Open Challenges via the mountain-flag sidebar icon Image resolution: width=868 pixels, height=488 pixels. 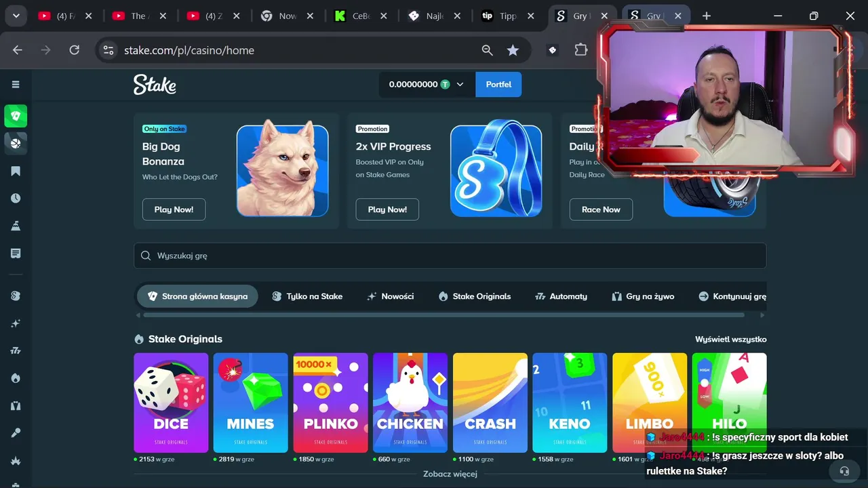coord(16,226)
